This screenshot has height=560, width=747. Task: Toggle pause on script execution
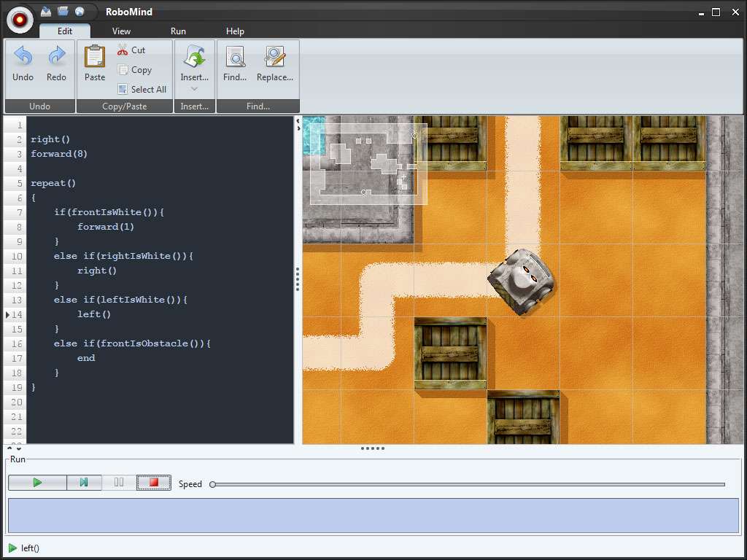pyautogui.click(x=117, y=482)
